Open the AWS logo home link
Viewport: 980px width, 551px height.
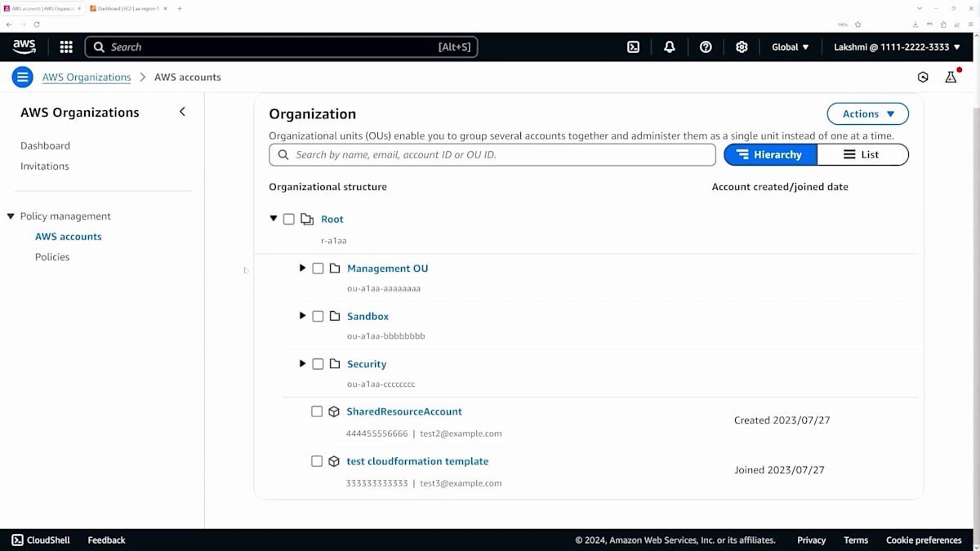coord(24,47)
